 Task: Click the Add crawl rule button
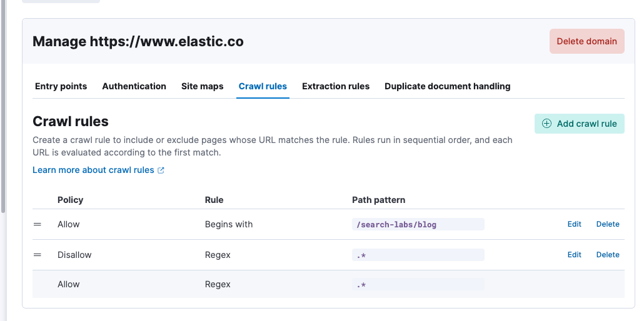click(580, 124)
